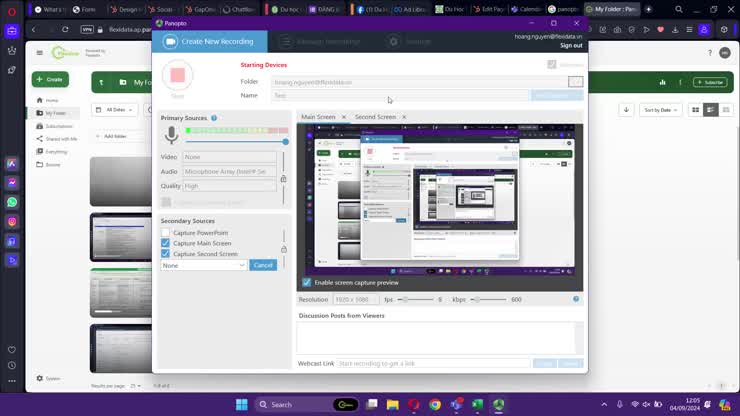The image size is (740, 416).
Task: Click the Add folder button
Action: pyautogui.click(x=111, y=136)
